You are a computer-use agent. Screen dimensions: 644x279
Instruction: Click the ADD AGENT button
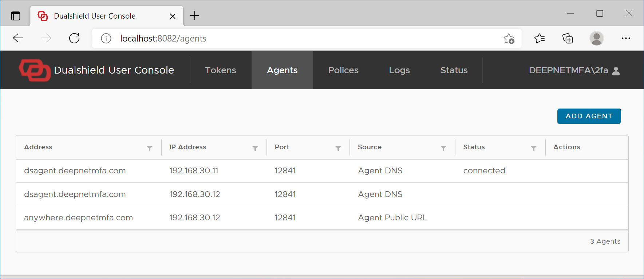click(589, 116)
